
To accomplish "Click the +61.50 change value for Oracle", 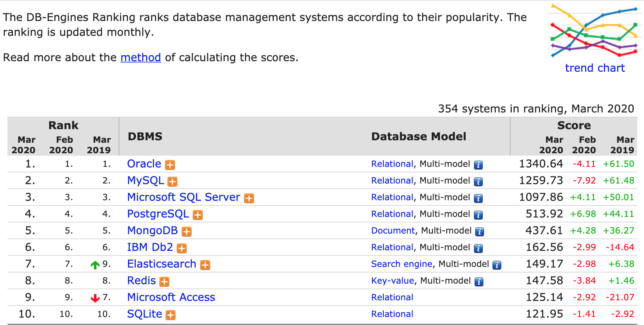I will click(618, 164).
